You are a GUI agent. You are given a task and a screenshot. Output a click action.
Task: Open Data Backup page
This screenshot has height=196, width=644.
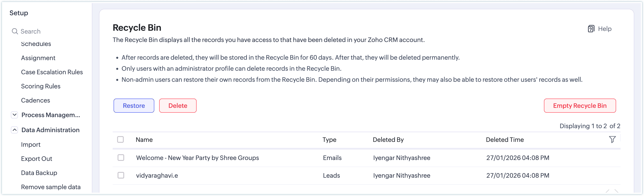point(39,173)
